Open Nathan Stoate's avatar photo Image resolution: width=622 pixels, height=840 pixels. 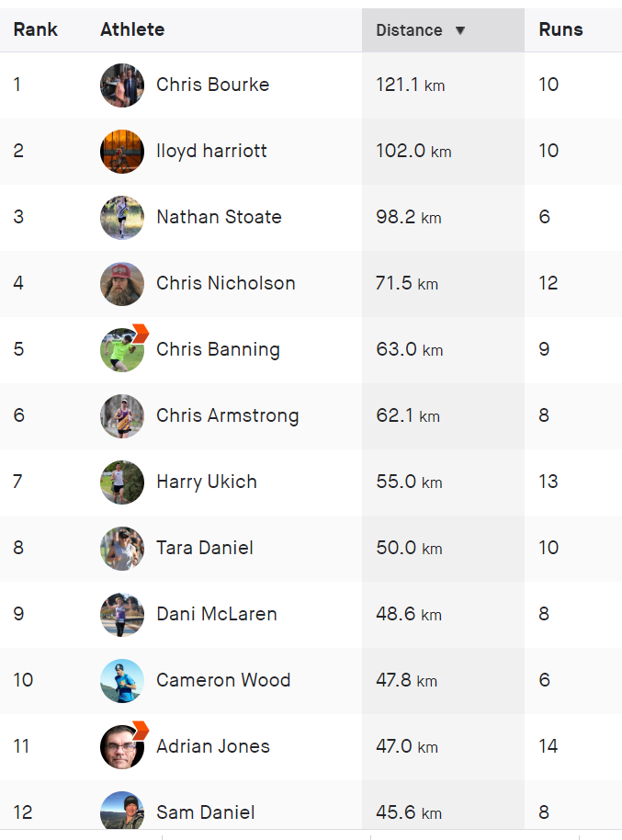(122, 218)
